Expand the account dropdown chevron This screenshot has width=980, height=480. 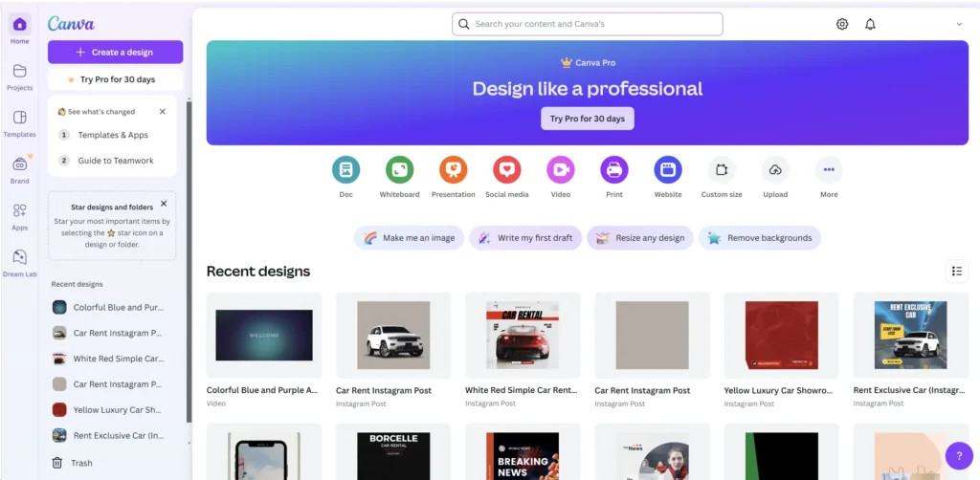(959, 24)
